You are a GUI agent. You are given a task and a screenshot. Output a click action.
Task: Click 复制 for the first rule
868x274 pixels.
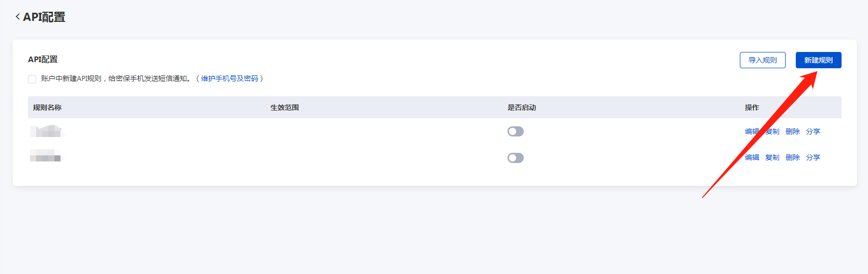point(773,131)
